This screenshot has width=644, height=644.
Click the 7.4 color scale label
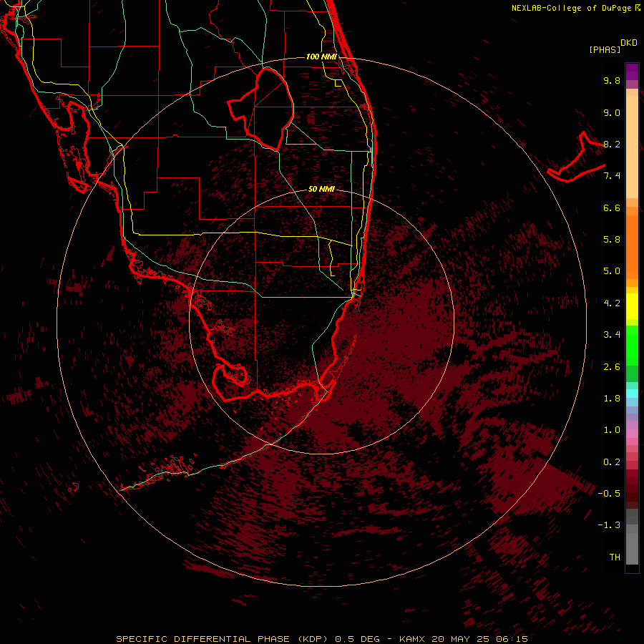click(612, 176)
